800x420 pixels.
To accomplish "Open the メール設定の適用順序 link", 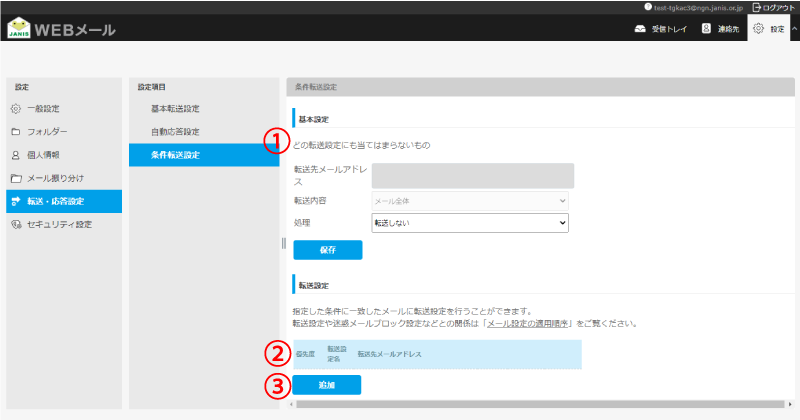I will coord(527,324).
